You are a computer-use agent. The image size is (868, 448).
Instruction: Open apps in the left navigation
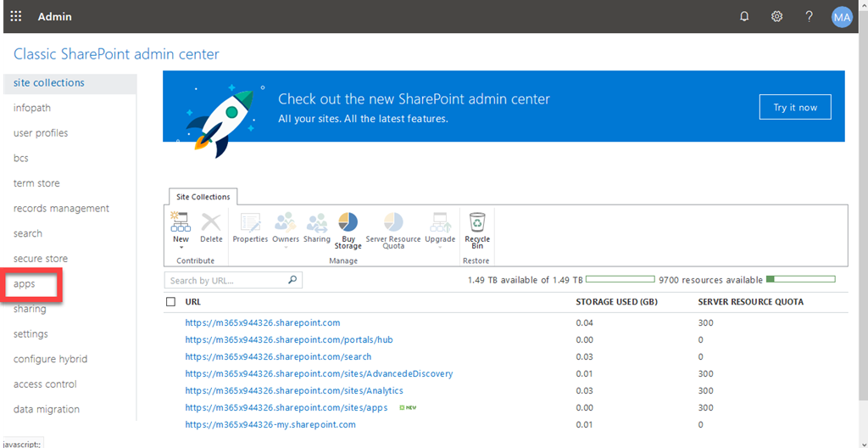(25, 284)
